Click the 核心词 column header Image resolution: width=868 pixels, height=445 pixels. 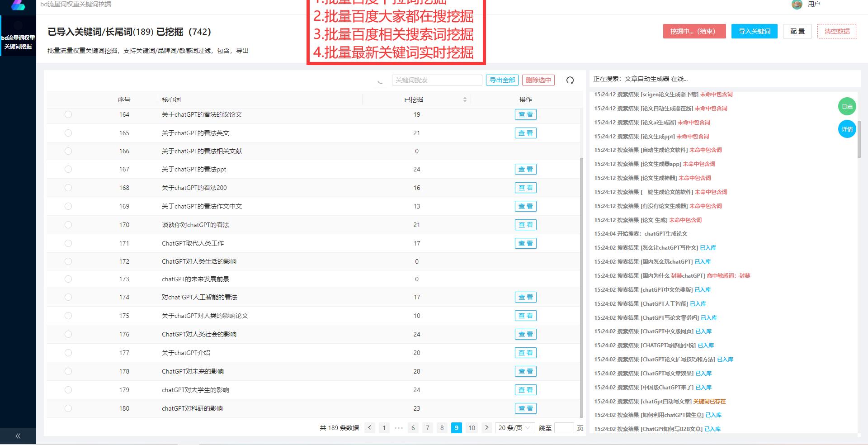tap(171, 99)
